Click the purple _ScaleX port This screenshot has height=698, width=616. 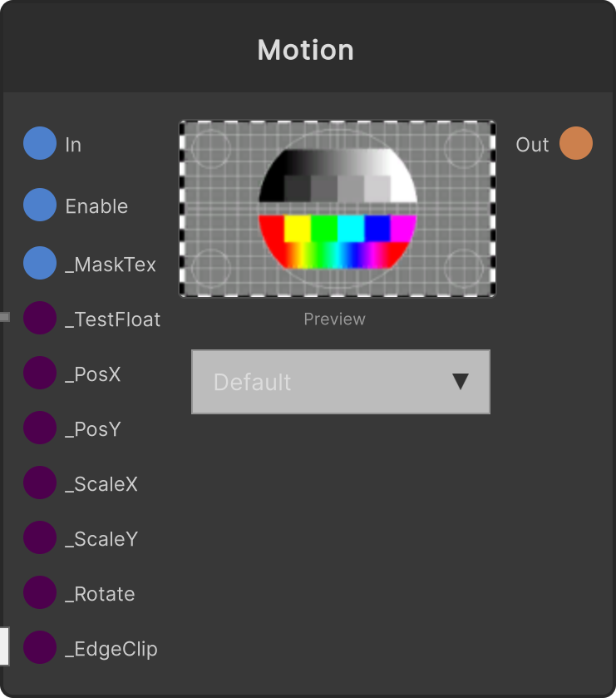click(40, 483)
